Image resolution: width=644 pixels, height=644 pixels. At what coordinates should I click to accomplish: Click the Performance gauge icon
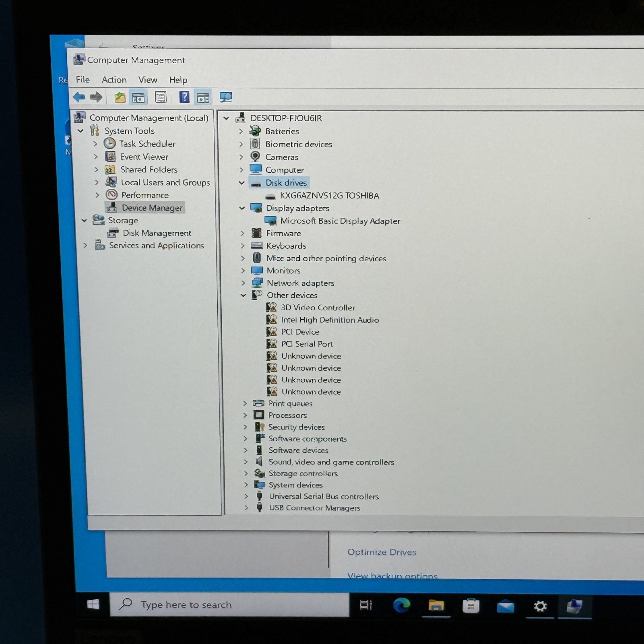pos(111,195)
